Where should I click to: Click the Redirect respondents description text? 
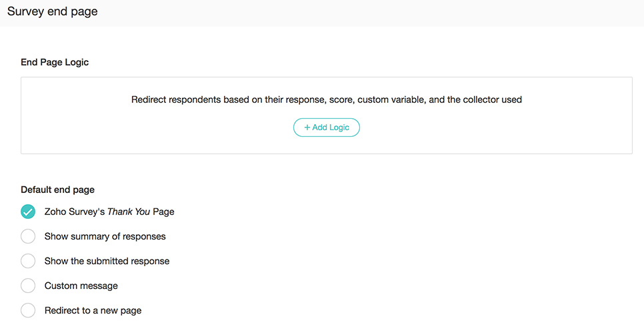click(327, 99)
